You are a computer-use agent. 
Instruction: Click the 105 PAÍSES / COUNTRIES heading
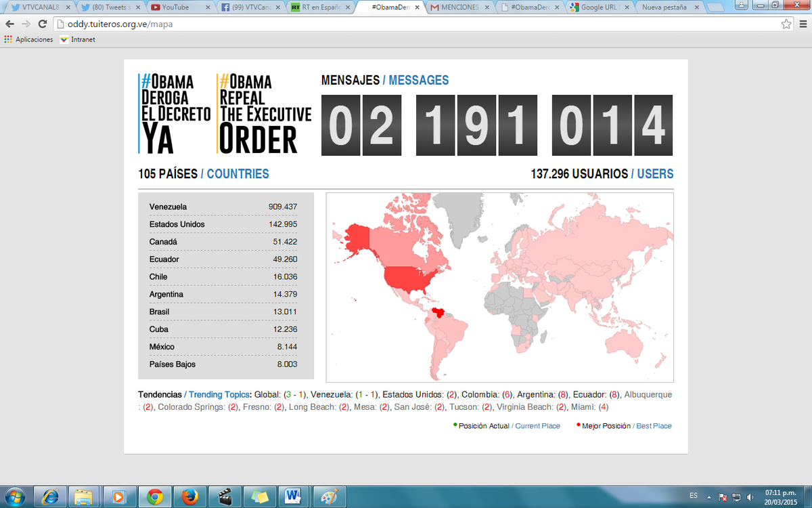click(204, 174)
